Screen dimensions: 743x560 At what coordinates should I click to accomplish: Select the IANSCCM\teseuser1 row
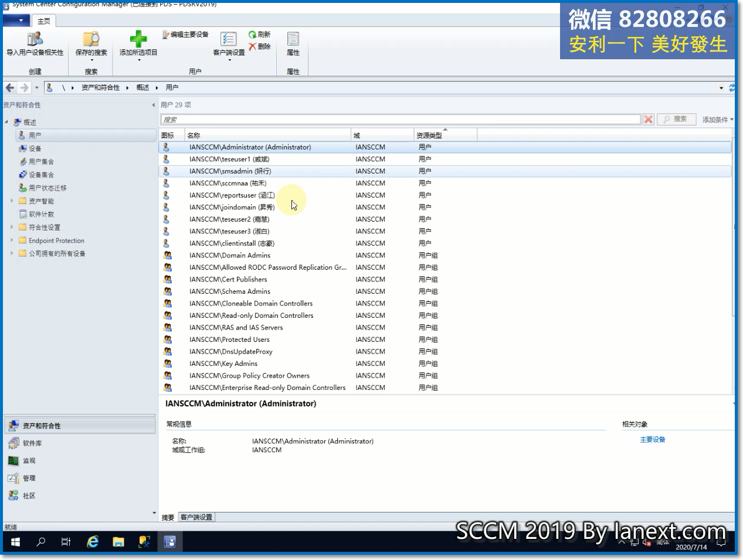click(x=445, y=159)
